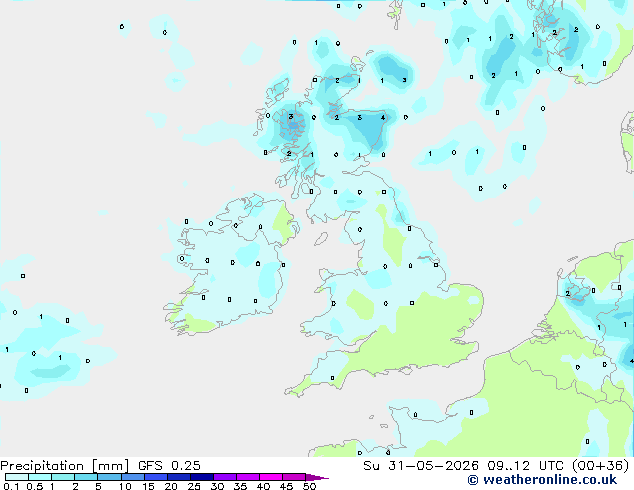Open the weatheronline.co.uk copyright link
This screenshot has width=634, height=490.
pos(542,480)
